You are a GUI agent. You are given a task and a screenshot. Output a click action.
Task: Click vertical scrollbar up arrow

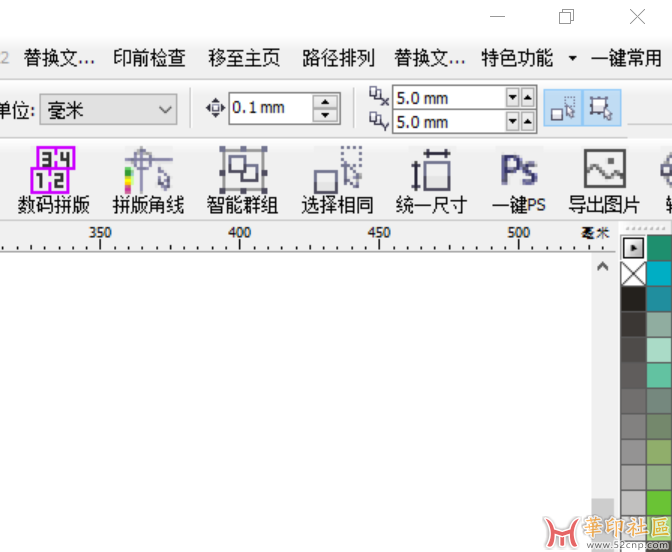click(603, 267)
